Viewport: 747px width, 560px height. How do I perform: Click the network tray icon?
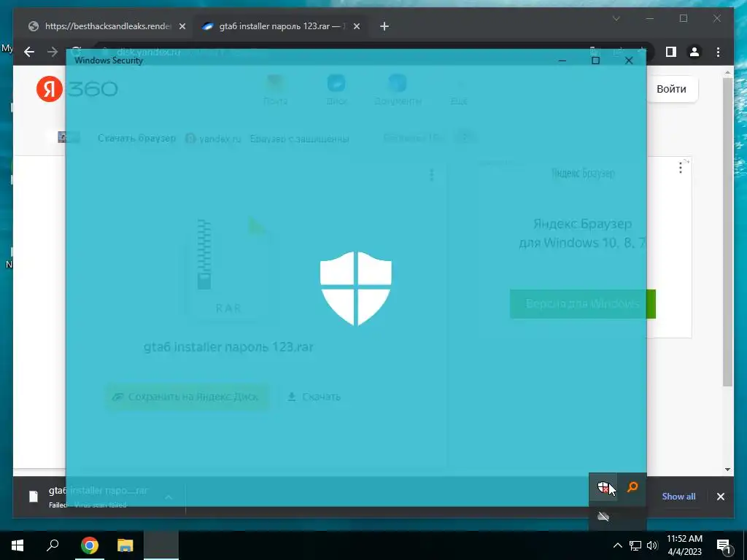pyautogui.click(x=635, y=545)
